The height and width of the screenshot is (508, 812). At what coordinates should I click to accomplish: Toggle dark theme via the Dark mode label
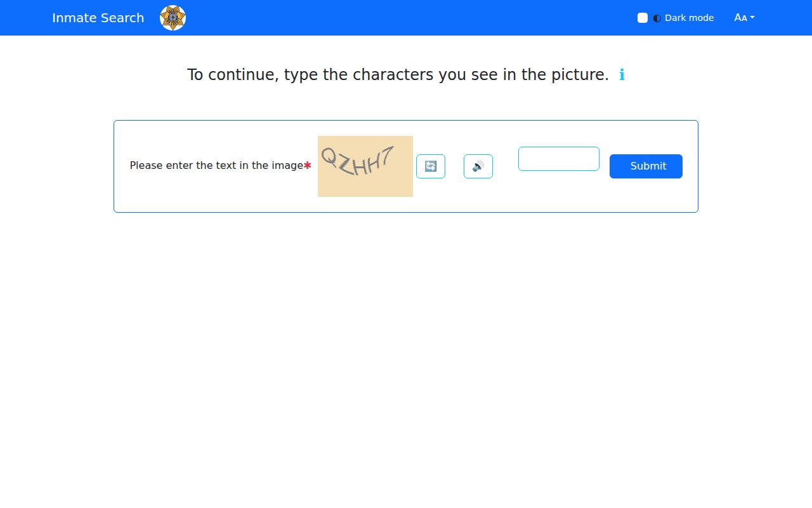[689, 18]
